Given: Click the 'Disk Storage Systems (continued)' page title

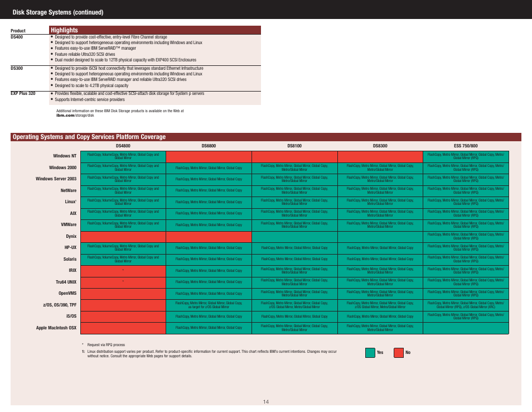Looking at the screenshot, I should pos(58,12).
